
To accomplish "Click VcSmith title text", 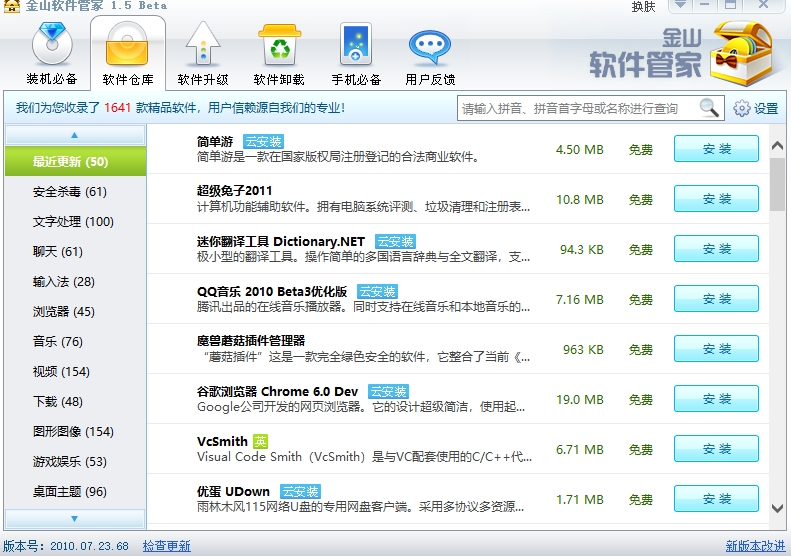I will coord(222,441).
